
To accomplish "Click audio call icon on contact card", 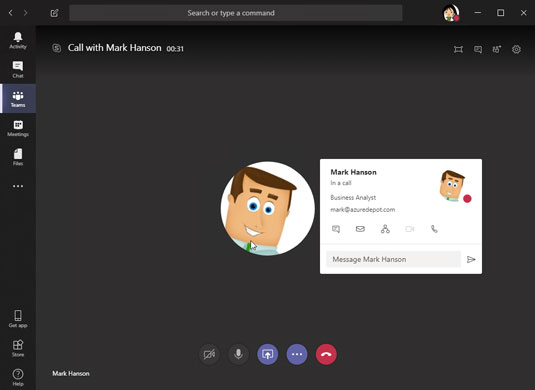I will [x=434, y=229].
